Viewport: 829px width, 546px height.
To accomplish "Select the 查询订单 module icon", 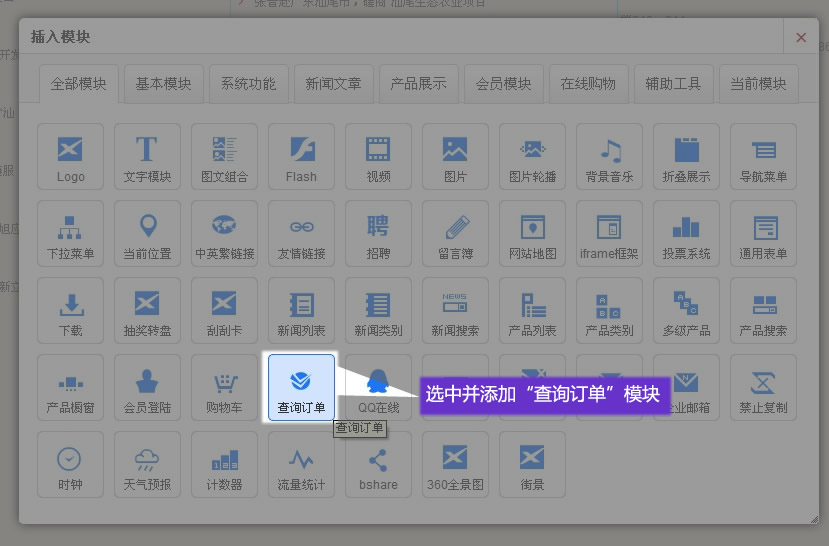I will 301,386.
